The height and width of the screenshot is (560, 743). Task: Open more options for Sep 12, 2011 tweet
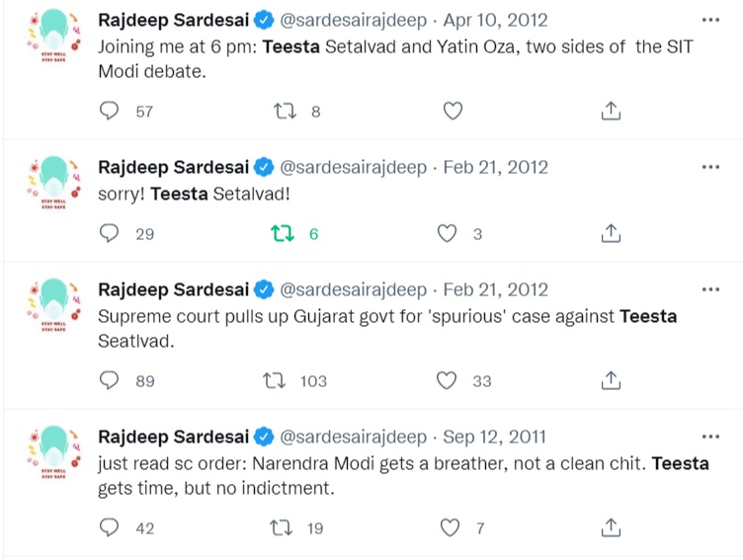tap(709, 437)
